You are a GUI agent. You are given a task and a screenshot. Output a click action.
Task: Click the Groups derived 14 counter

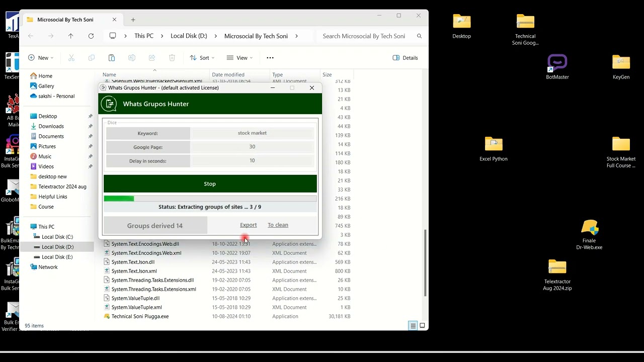tap(155, 226)
